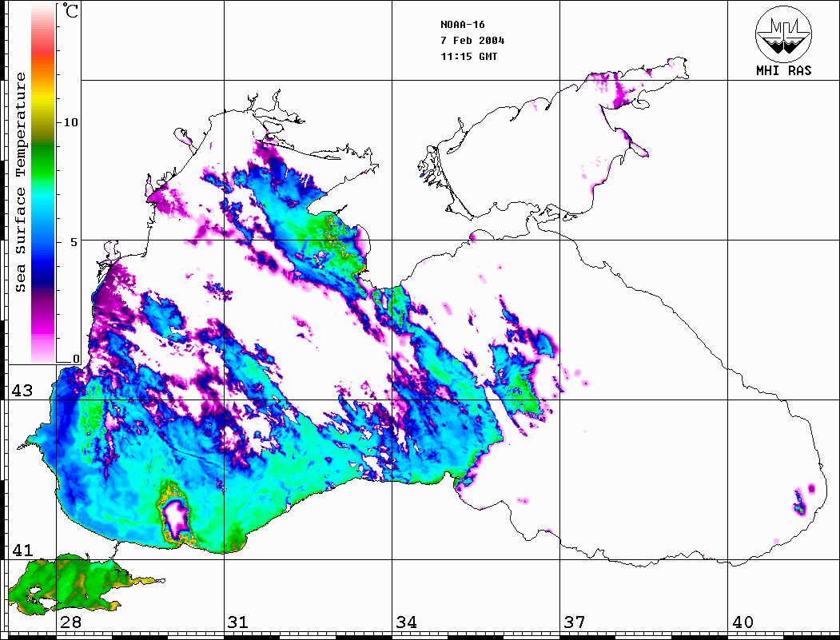
Task: Click the latitude label '41'
Action: click(22, 550)
